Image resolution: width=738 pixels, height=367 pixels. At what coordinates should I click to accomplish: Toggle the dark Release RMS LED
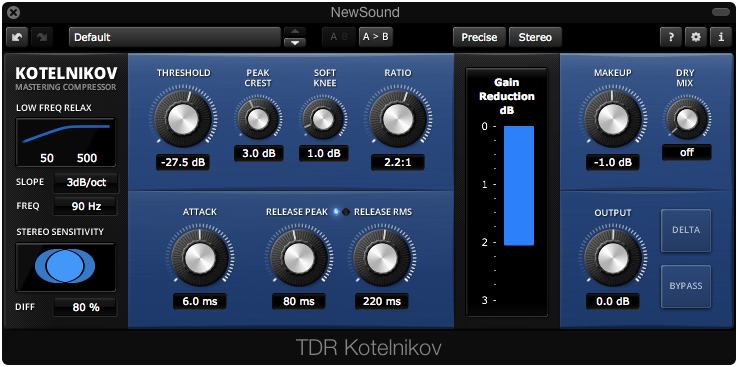[x=346, y=212]
